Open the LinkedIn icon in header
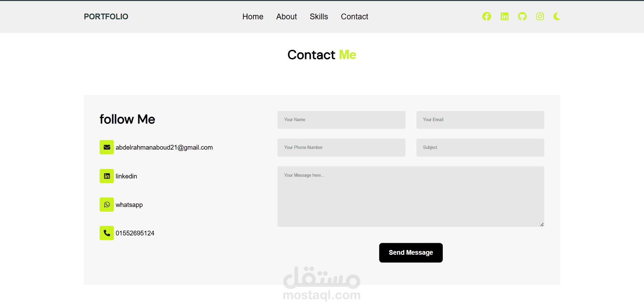Viewport: 644px width, 308px height. [x=504, y=16]
